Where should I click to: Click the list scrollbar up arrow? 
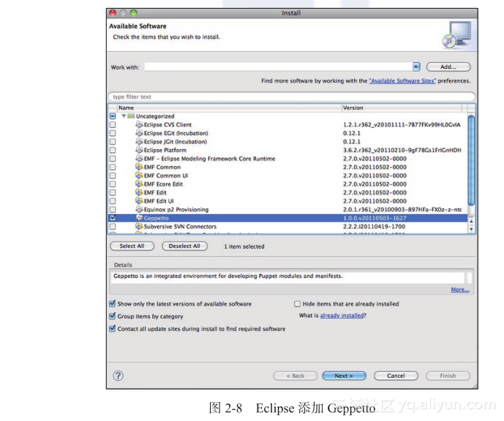click(x=471, y=221)
